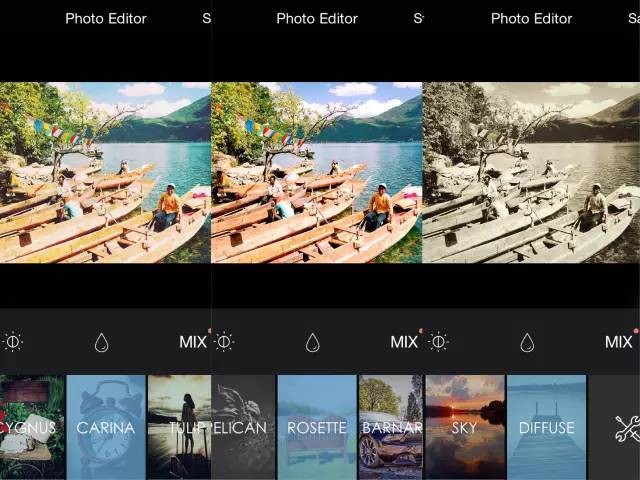The image size is (640, 480).
Task: Select the SKY sunset filter
Action: (464, 427)
